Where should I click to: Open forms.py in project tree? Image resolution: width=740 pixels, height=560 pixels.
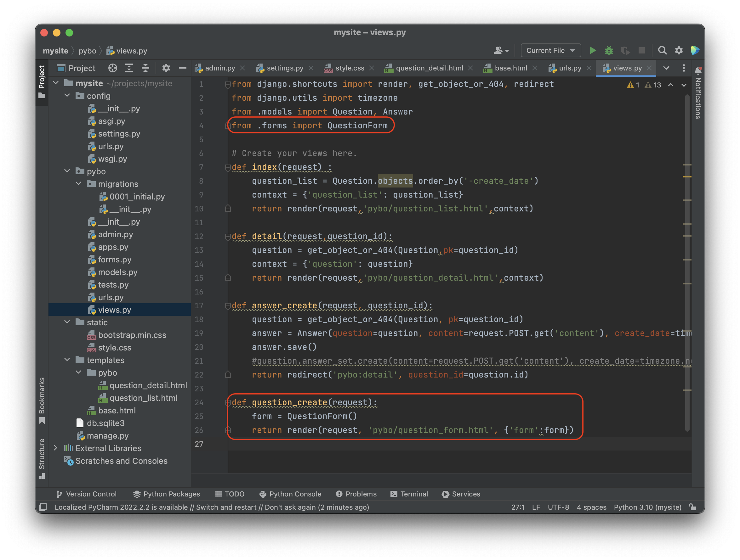click(114, 260)
